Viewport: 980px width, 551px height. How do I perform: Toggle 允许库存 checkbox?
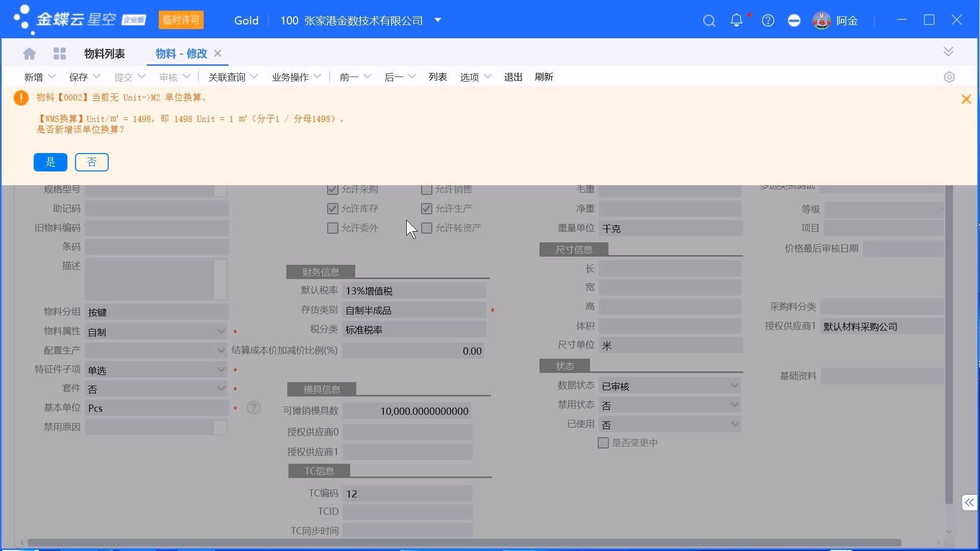click(333, 209)
